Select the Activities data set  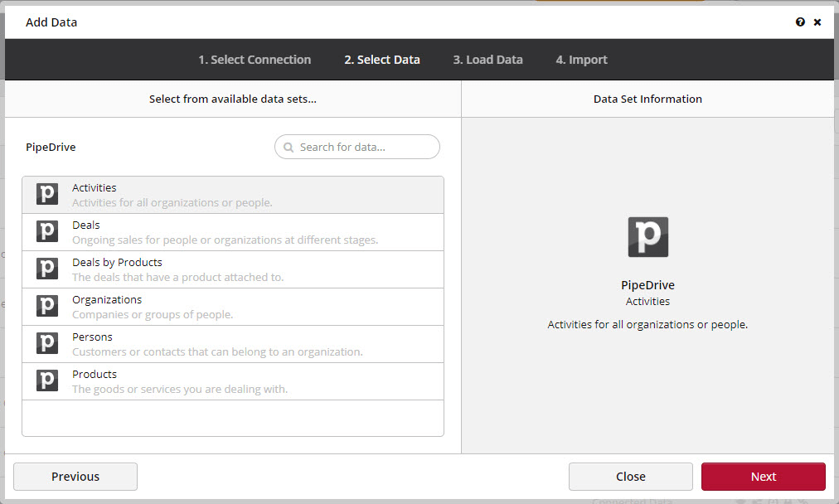[x=233, y=195]
